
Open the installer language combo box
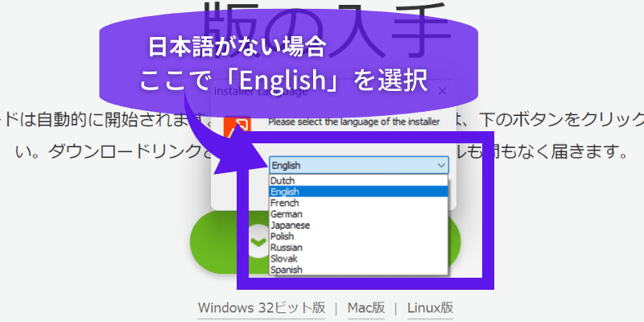tap(359, 165)
